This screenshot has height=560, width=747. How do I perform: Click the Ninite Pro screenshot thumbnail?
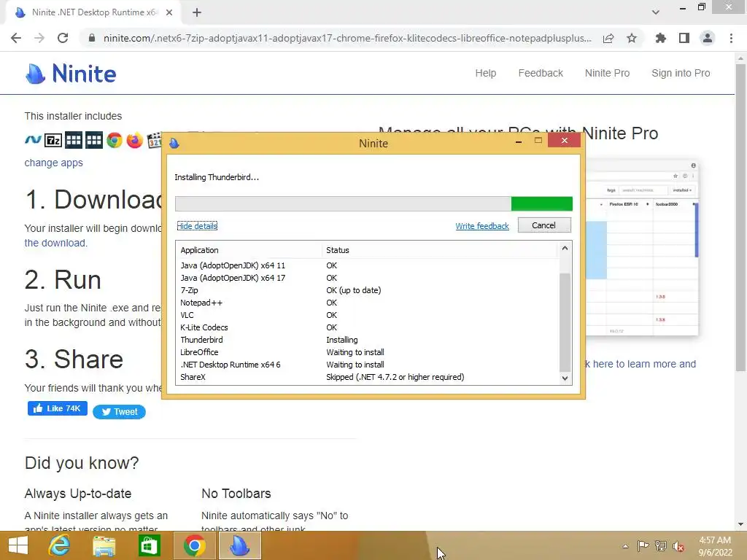642,248
